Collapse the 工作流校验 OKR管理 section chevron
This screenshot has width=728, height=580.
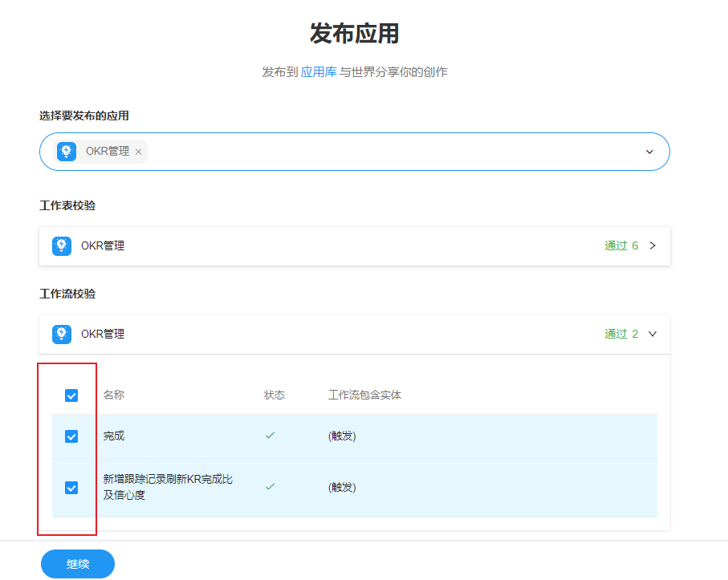coord(653,335)
